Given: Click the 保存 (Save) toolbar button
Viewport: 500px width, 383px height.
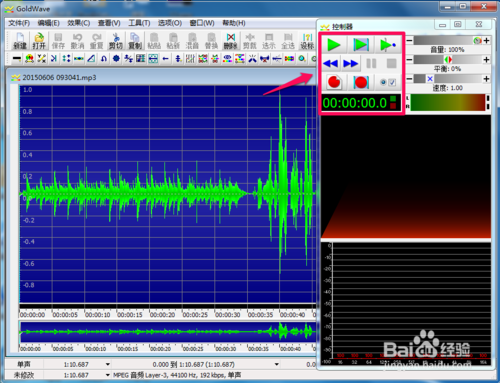Looking at the screenshot, I should (x=58, y=41).
